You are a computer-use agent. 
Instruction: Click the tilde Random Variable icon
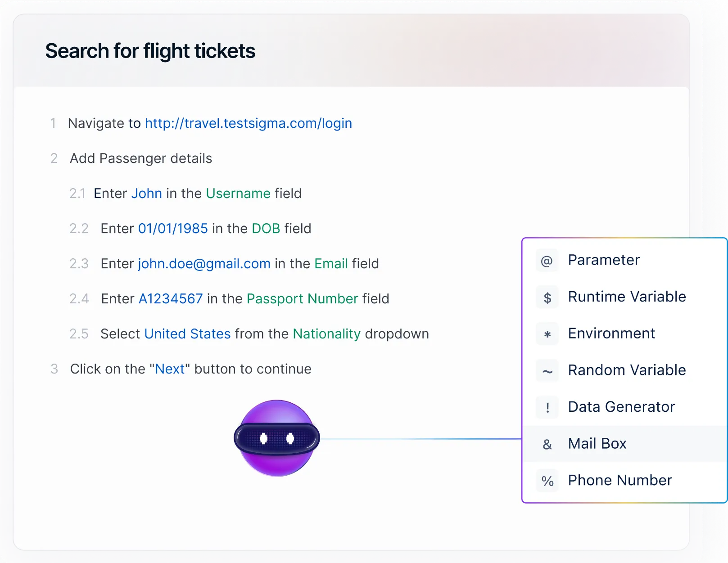pos(547,371)
